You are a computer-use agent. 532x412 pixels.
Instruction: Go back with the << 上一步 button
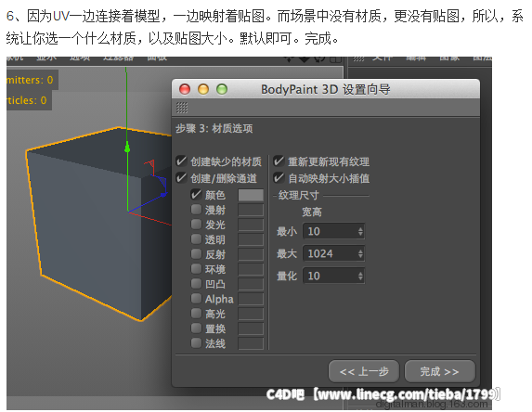point(364,371)
